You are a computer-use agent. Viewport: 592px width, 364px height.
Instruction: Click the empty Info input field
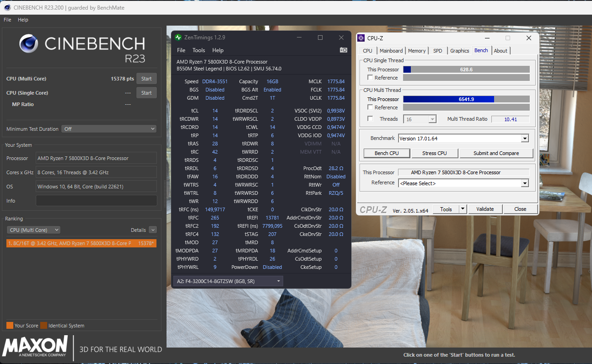coord(96,201)
